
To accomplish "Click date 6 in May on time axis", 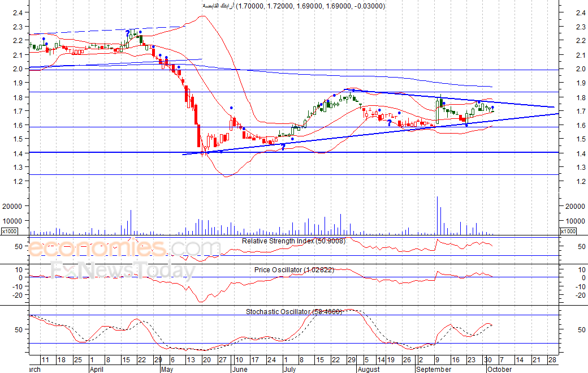I will [x=172, y=360].
